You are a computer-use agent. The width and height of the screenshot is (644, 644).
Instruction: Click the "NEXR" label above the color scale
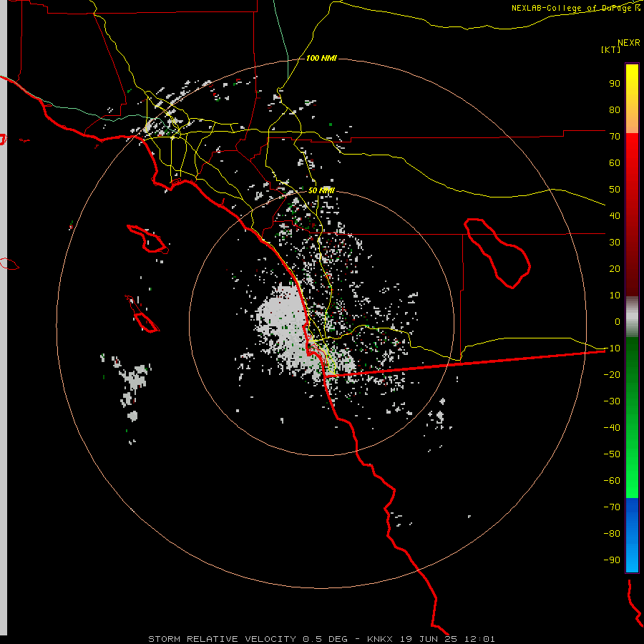[629, 43]
